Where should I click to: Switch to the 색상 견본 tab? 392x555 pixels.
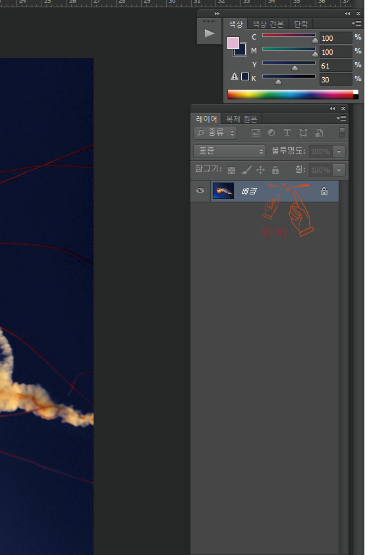coord(268,24)
